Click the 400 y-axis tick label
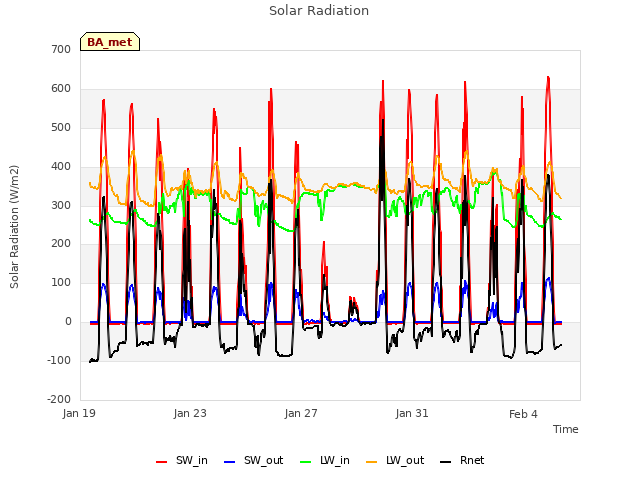 coord(61,167)
